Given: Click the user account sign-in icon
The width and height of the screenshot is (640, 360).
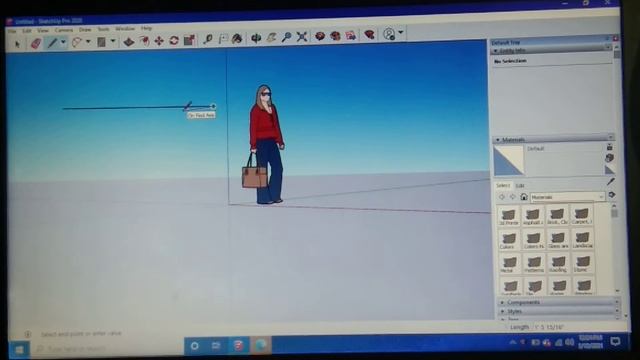Looking at the screenshot, I should 389,34.
